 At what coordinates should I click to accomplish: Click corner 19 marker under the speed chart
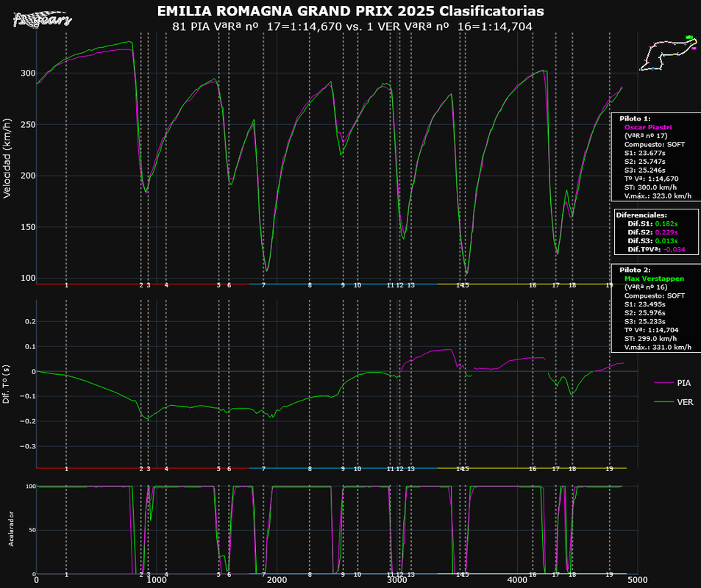(609, 285)
